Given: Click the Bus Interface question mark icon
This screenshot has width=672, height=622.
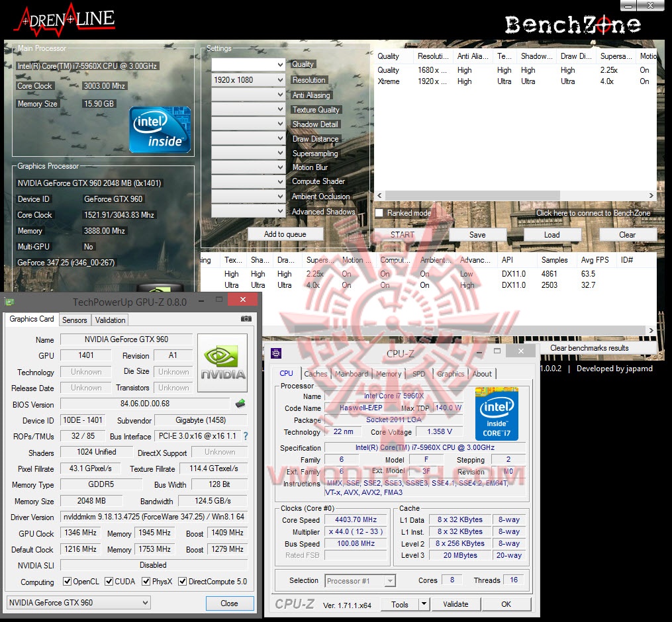Looking at the screenshot, I should pyautogui.click(x=246, y=436).
